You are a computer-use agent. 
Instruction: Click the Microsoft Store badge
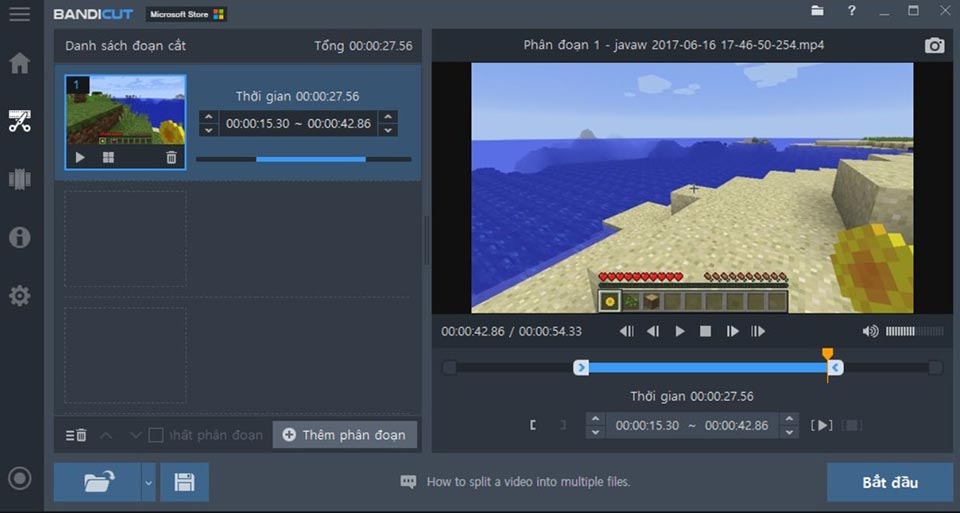click(x=186, y=14)
